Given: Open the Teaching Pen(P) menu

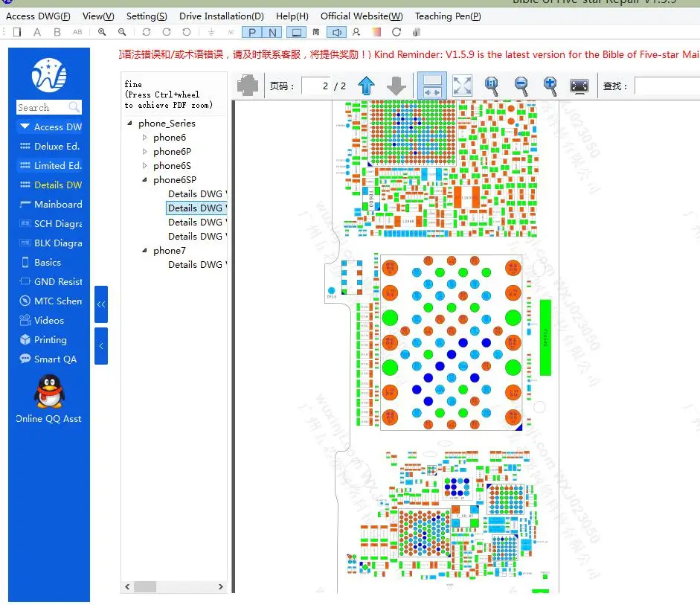Looking at the screenshot, I should [448, 16].
